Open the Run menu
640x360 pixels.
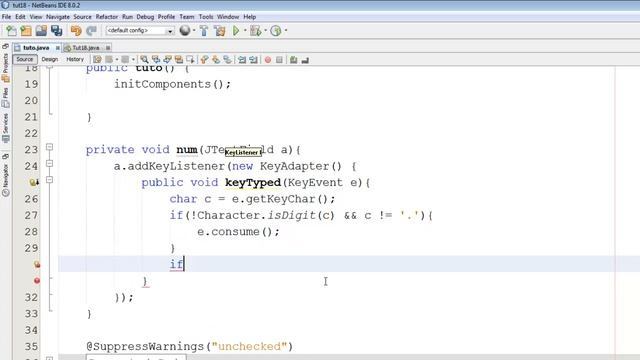coord(127,17)
